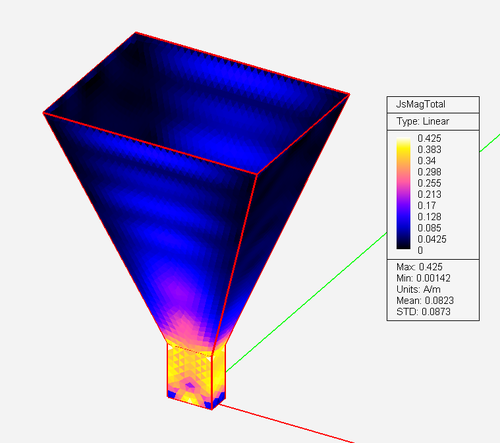Viewport: 500px width, 443px height.
Task: Click the JsMagTotal legend title
Action: (420, 104)
